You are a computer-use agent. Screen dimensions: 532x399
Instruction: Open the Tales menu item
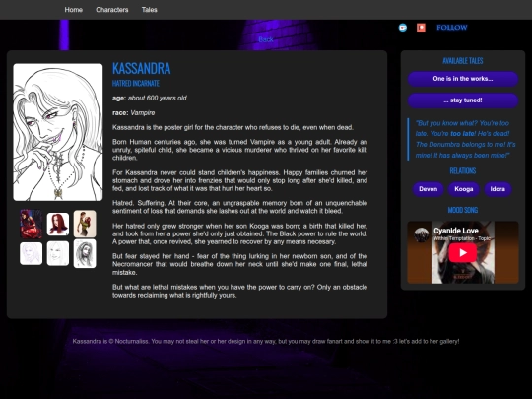tap(150, 10)
